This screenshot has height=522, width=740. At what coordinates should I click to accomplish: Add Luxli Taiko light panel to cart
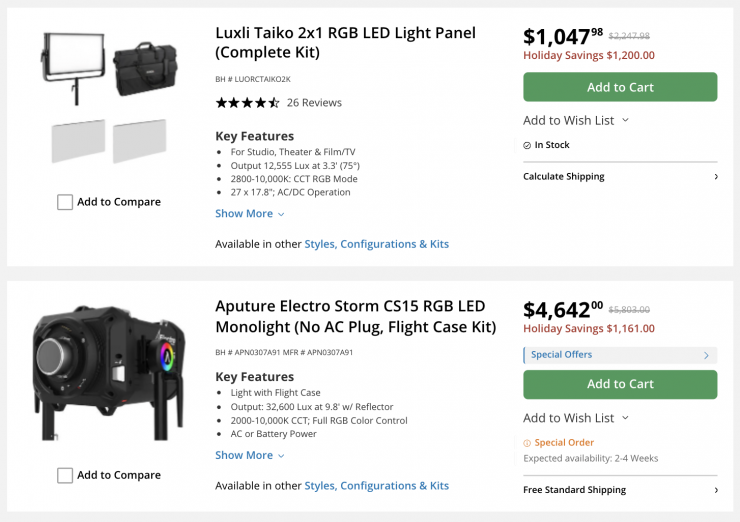pos(620,87)
